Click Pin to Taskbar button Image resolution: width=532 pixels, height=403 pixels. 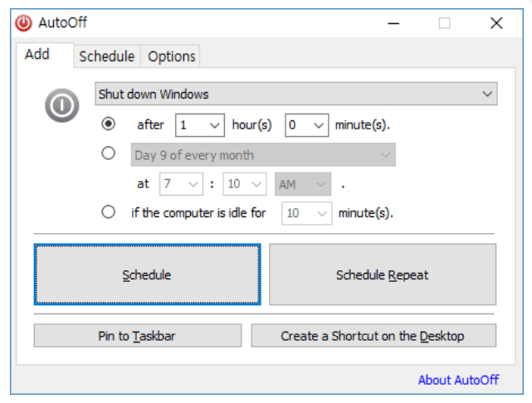click(138, 336)
